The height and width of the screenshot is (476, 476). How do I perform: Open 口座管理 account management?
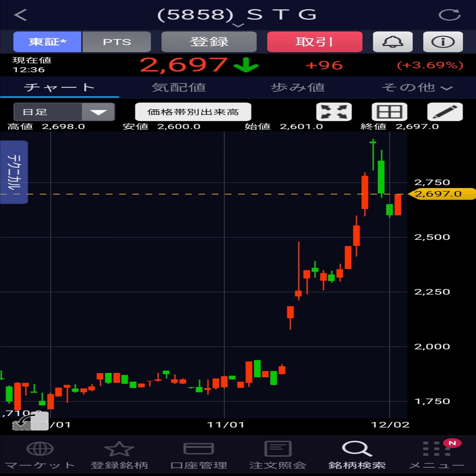pyautogui.click(x=198, y=455)
